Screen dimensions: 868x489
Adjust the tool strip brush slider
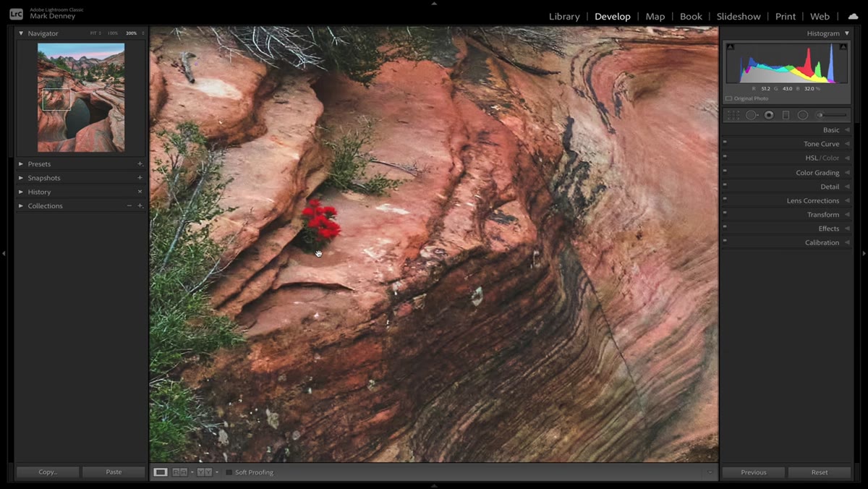832,115
